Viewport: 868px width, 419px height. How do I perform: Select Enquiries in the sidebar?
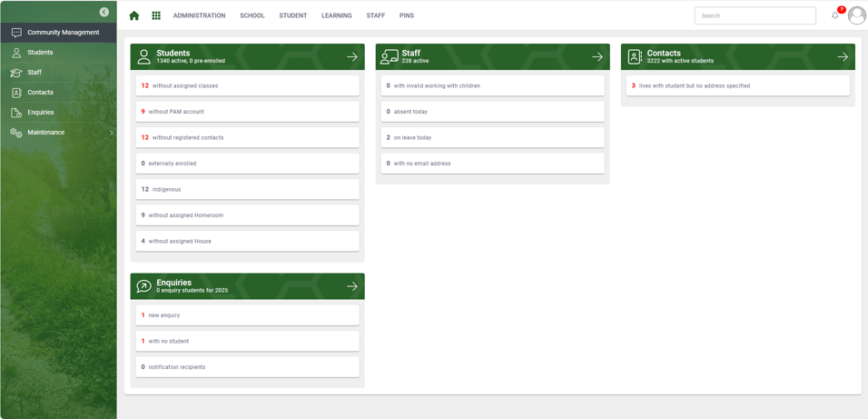pyautogui.click(x=40, y=113)
